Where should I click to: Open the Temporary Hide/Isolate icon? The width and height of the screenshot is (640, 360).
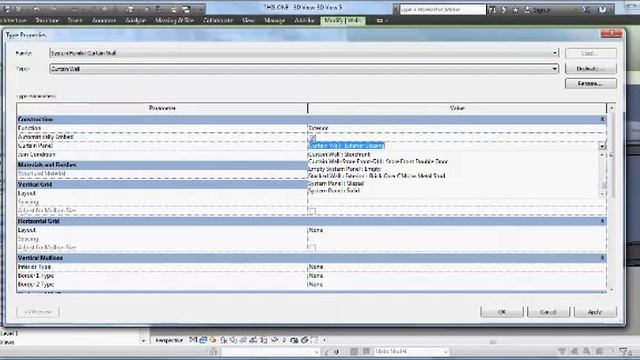point(274,340)
